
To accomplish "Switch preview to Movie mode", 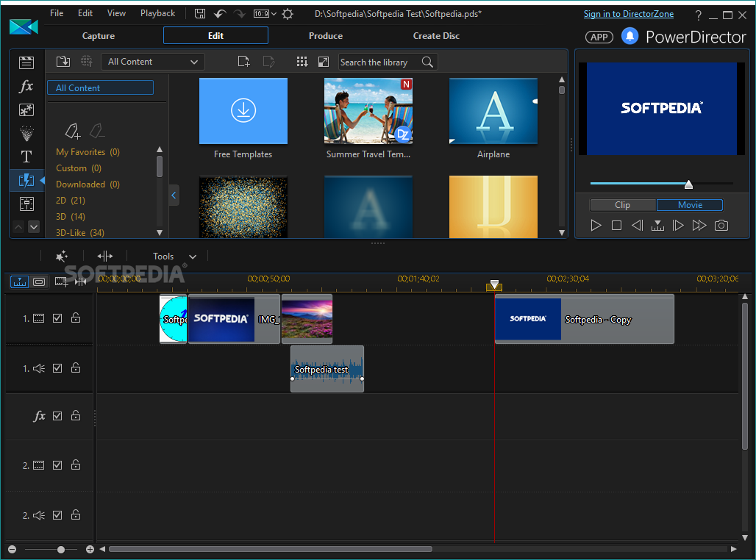I will pos(690,205).
